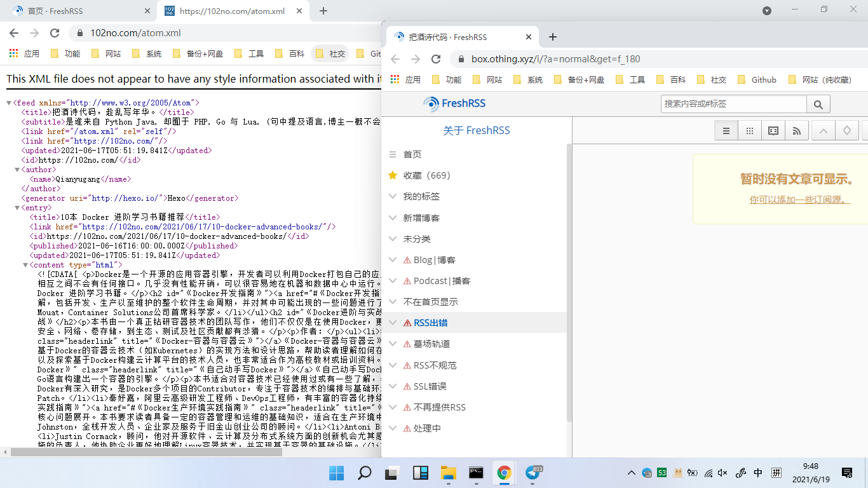Open the Chrome browser from the taskbar
This screenshot has width=868, height=488.
[x=504, y=473]
